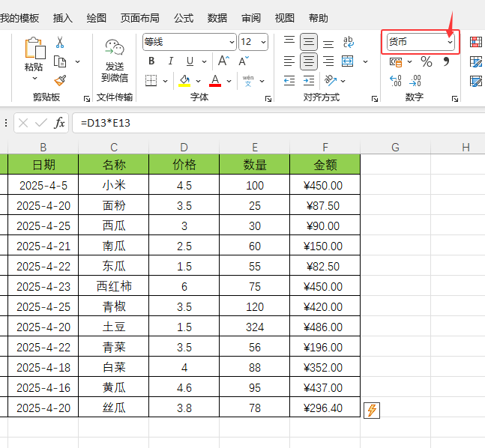This screenshot has width=485, height=448.
Task: Apply cell borders icon
Action: pyautogui.click(x=151, y=81)
